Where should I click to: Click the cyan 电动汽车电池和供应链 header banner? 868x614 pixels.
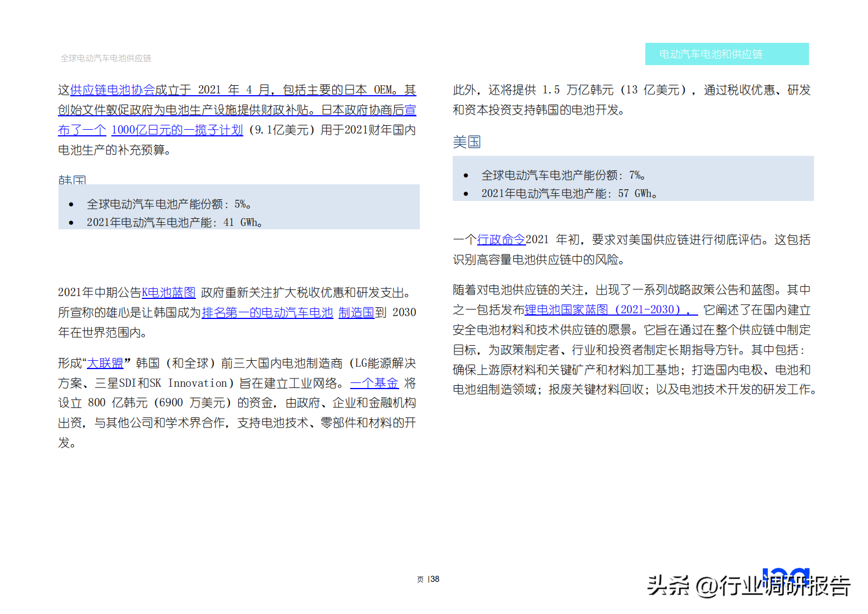click(x=727, y=54)
